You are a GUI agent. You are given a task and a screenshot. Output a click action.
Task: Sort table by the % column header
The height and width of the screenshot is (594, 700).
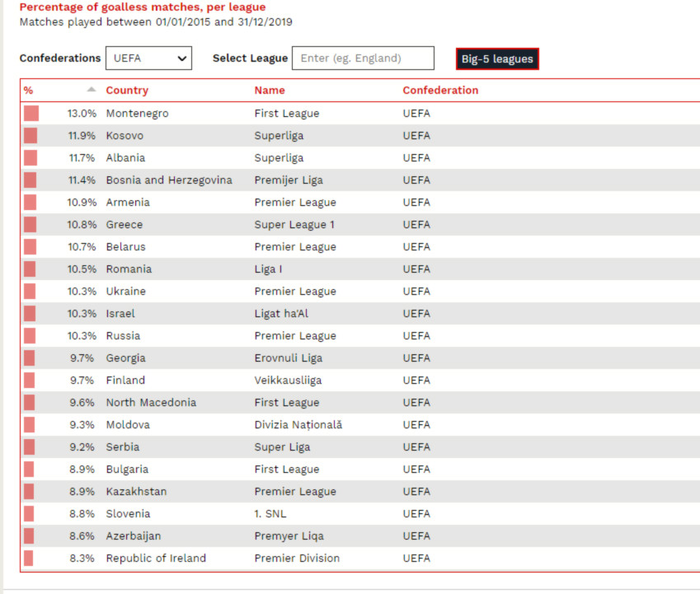29,91
